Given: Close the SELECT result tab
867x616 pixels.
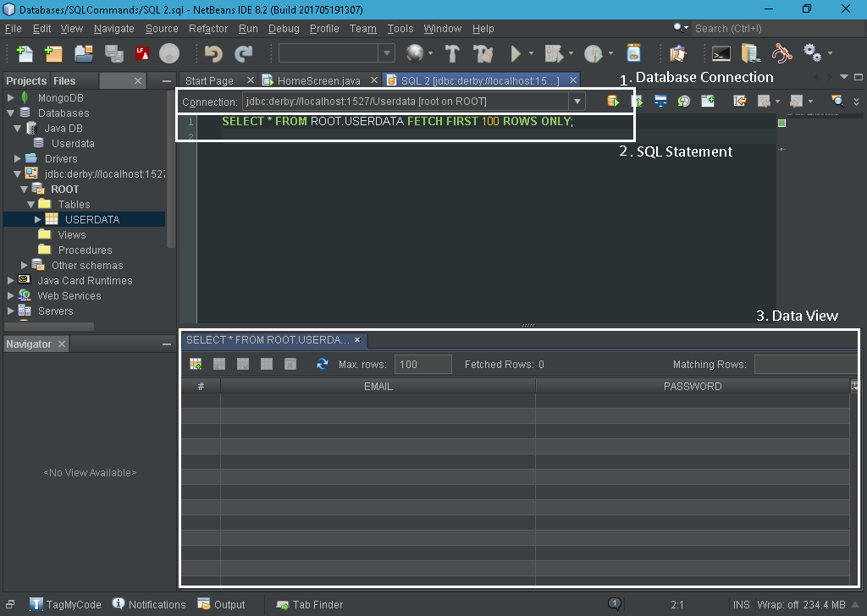Looking at the screenshot, I should tap(357, 340).
